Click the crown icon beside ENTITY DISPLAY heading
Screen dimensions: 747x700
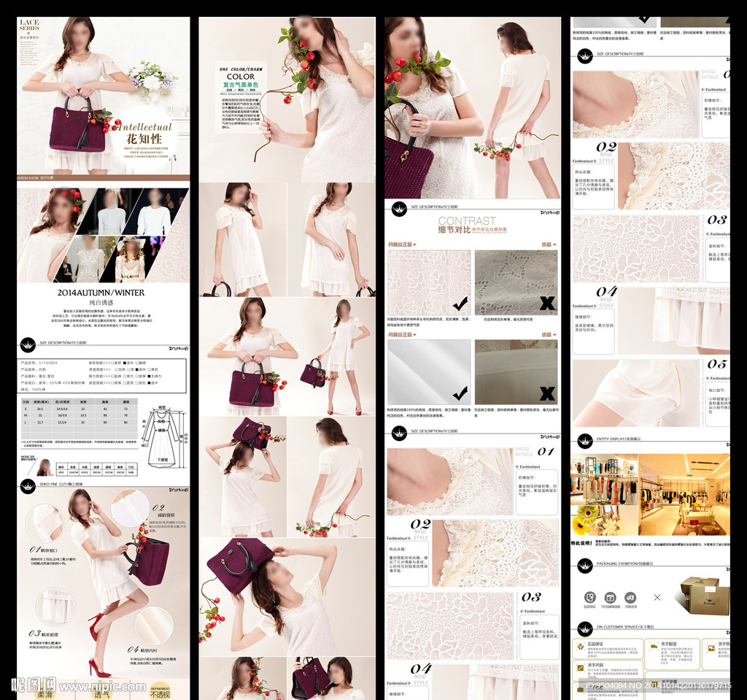pos(584,442)
